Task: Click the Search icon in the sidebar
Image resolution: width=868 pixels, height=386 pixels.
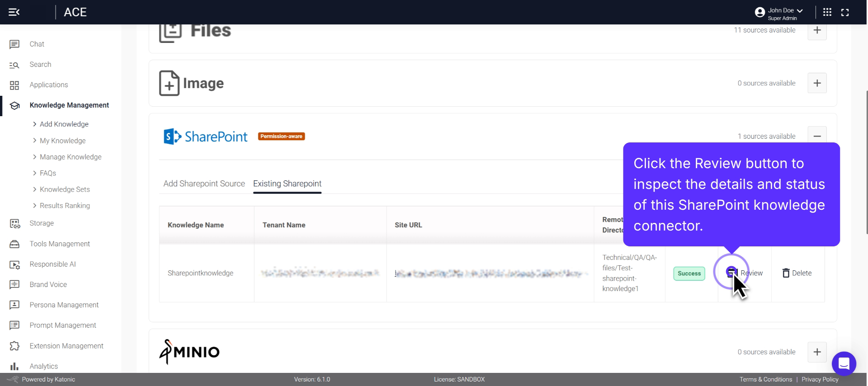Action: pos(14,65)
